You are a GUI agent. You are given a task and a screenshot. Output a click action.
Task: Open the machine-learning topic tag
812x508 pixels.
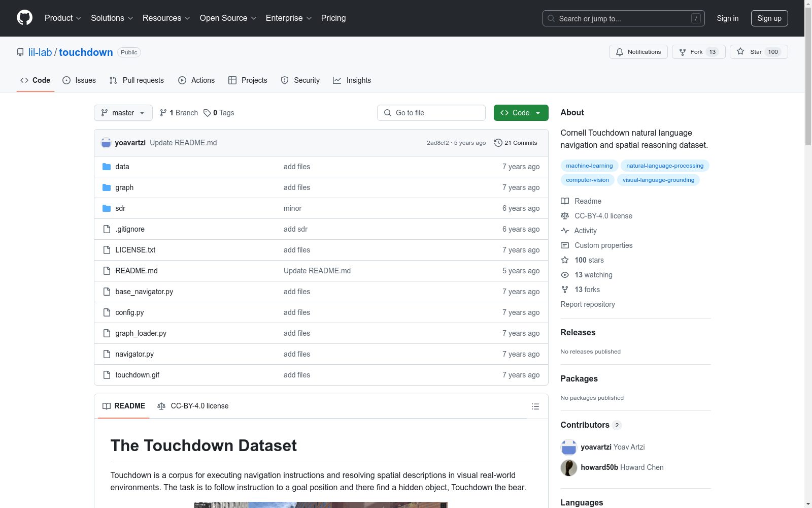tap(589, 166)
